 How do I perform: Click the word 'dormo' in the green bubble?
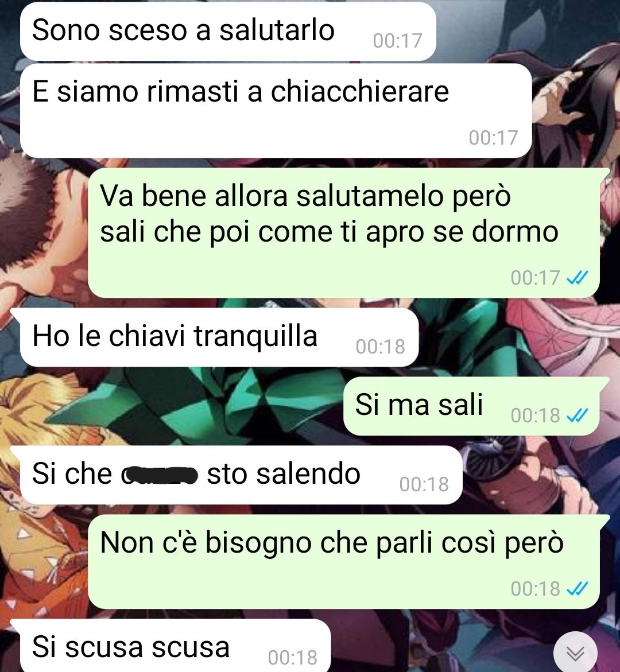point(515,231)
